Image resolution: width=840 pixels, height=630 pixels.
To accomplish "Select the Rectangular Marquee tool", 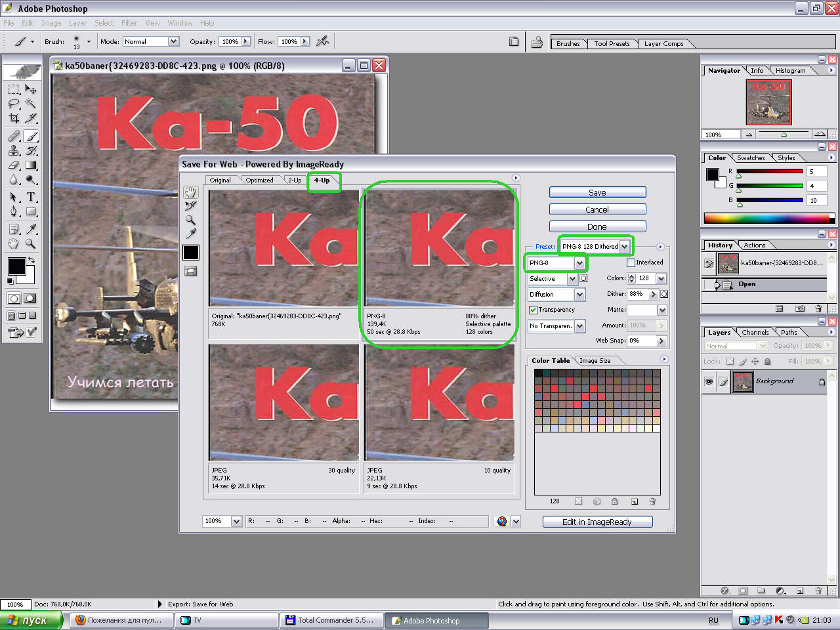I will [x=14, y=89].
